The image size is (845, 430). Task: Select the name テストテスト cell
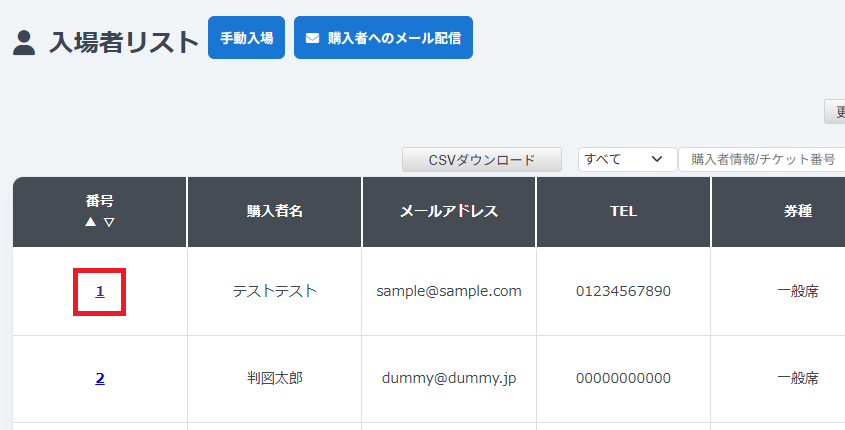click(x=274, y=292)
